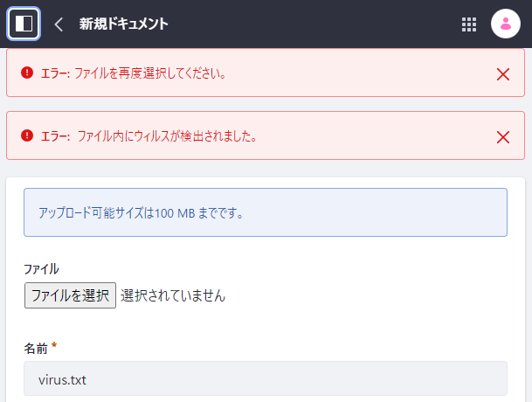
Task: Click the 選択されていません file status text
Action: coord(173,296)
